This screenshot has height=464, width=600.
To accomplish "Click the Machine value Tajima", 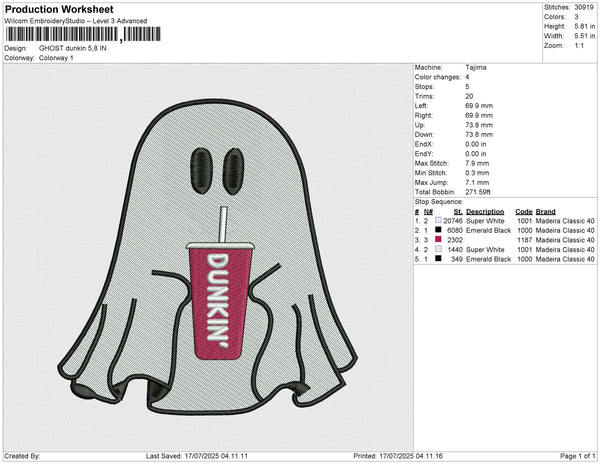I will pyautogui.click(x=476, y=67).
